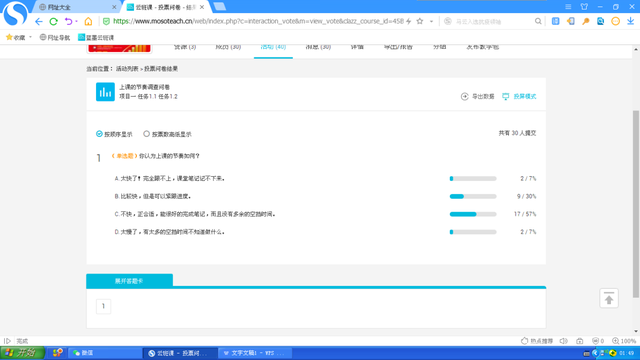The image size is (640, 360).
Task: Open the 资源 (3) tab
Action: (x=185, y=47)
